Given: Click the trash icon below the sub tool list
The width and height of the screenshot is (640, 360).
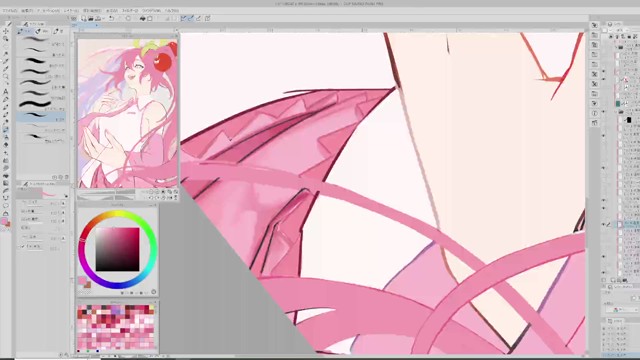Looking at the screenshot, I should point(67,177).
